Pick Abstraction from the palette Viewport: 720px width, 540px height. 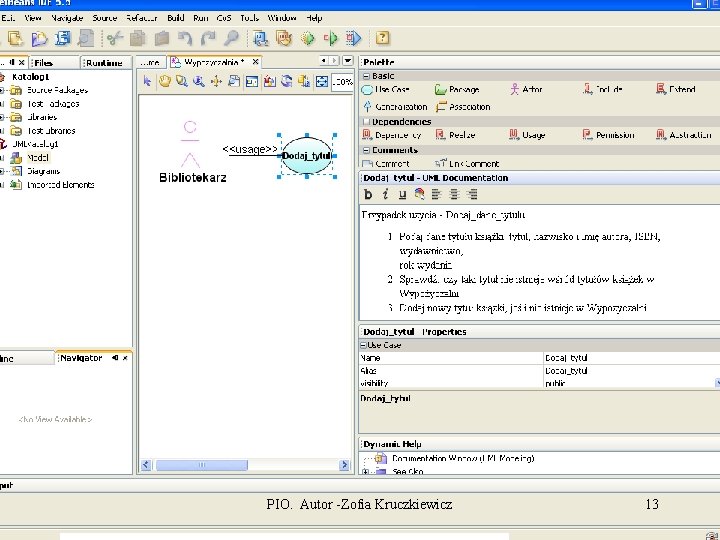[684, 135]
